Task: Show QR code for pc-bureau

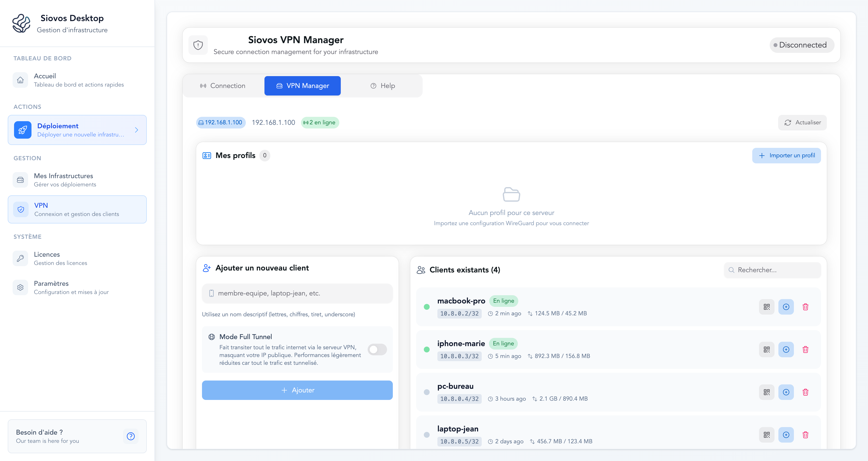Action: pyautogui.click(x=767, y=392)
